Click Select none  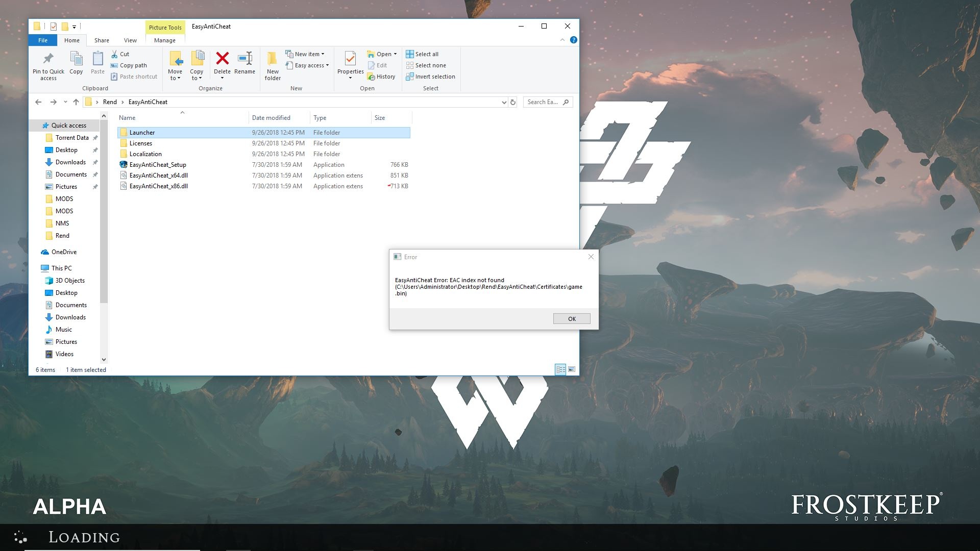tap(426, 65)
